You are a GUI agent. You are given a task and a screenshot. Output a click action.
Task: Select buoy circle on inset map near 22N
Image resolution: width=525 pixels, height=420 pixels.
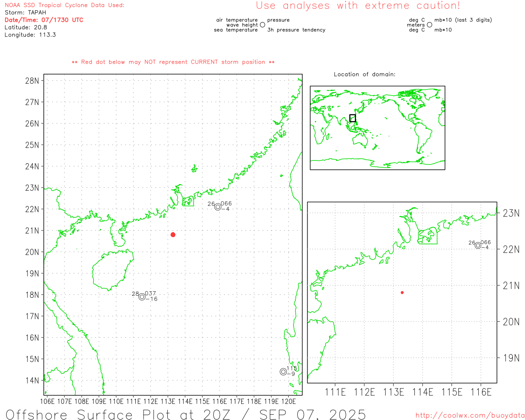pyautogui.click(x=478, y=245)
